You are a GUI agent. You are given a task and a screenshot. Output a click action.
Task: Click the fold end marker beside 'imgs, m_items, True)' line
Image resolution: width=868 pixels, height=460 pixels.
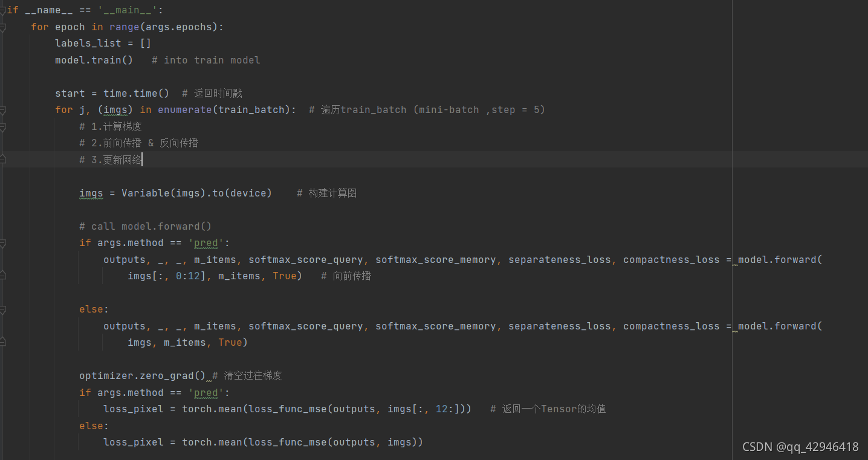click(2, 343)
